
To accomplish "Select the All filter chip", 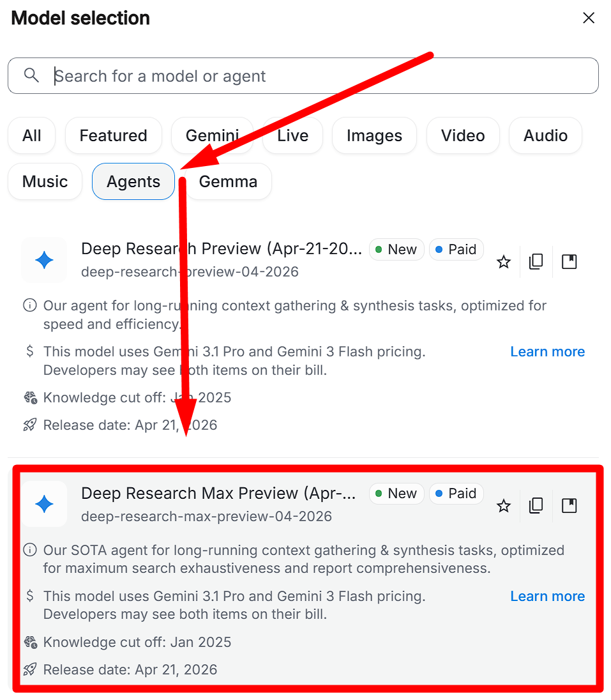I will (32, 135).
